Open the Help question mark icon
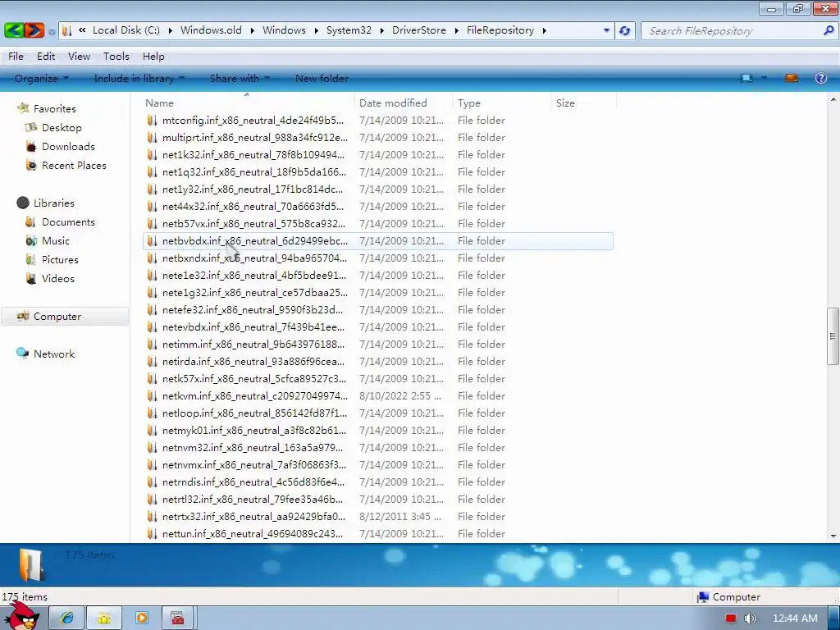840x630 pixels. coord(820,78)
